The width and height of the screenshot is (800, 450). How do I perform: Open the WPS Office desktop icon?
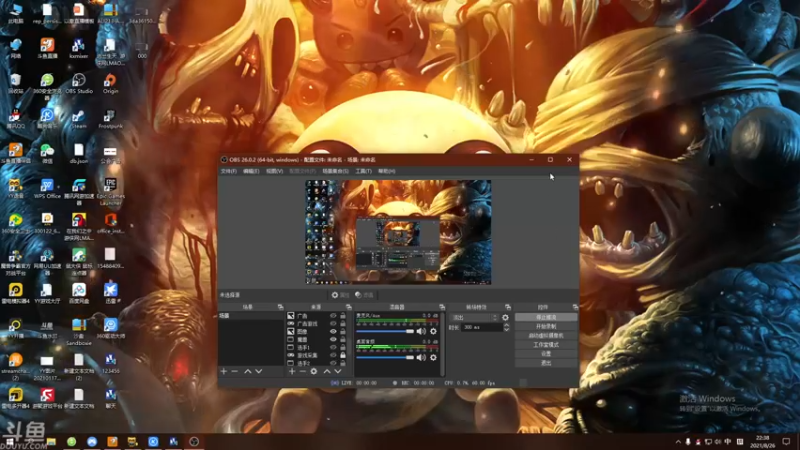47,189
